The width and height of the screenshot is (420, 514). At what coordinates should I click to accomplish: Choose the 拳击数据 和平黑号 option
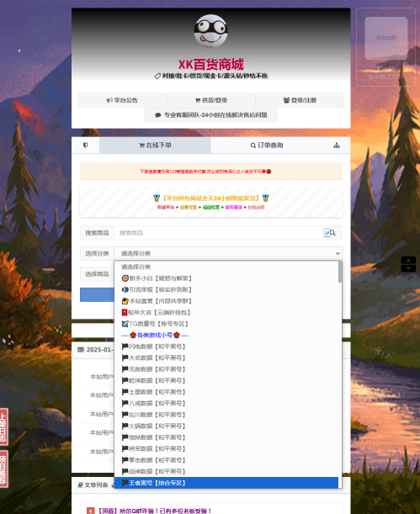[226, 460]
